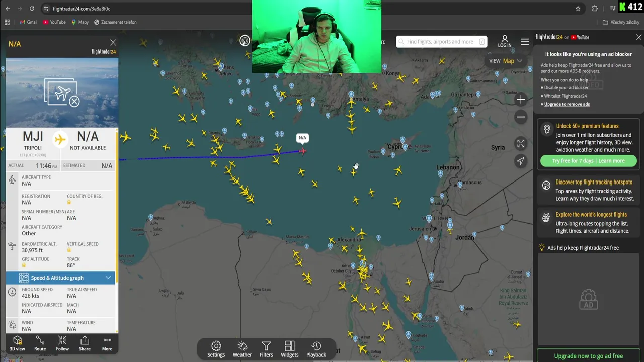Click the Barometric Alt. 30,975 ft value
Viewport: 644px width, 362px height.
pos(32,250)
